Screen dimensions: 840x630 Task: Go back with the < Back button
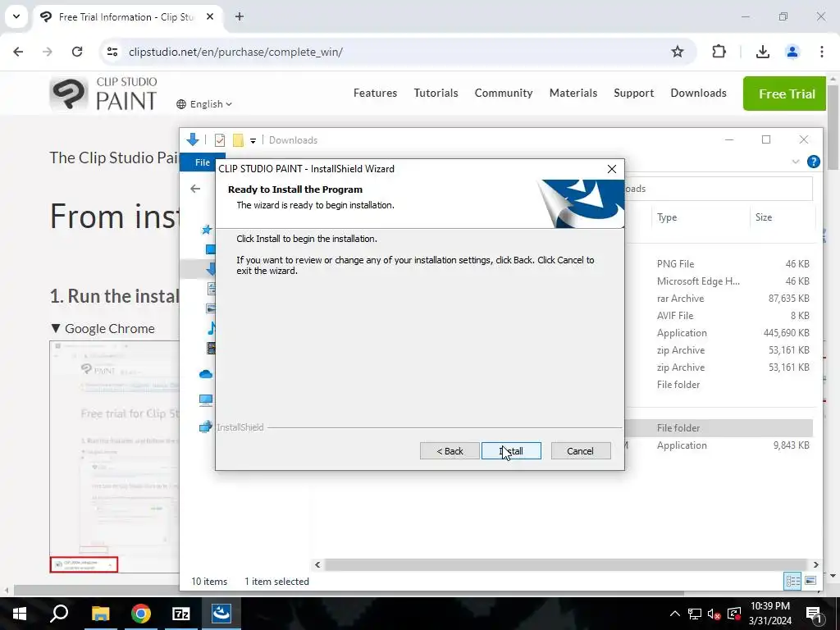pos(450,451)
